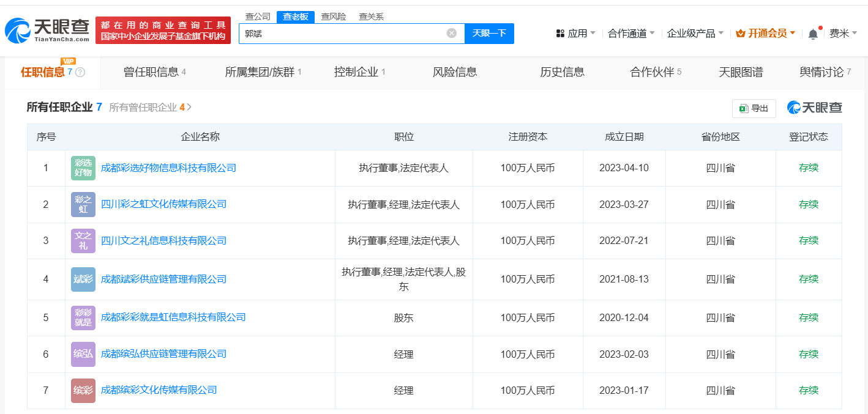Open the 开通会员 membership dropdown
Screen dimensions: 868x414
click(765, 34)
